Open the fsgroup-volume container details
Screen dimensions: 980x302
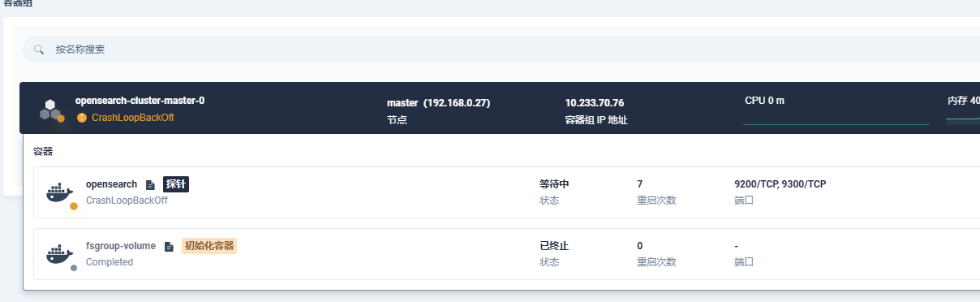click(x=121, y=246)
